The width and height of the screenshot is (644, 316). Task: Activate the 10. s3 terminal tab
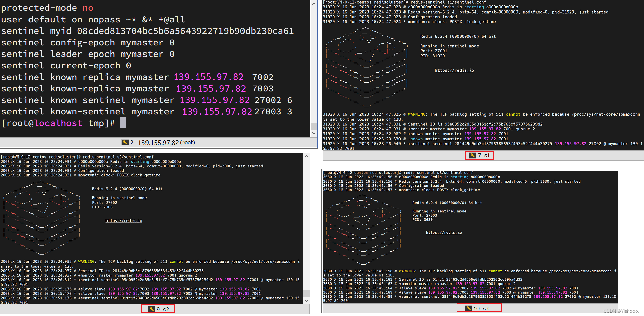(479, 308)
